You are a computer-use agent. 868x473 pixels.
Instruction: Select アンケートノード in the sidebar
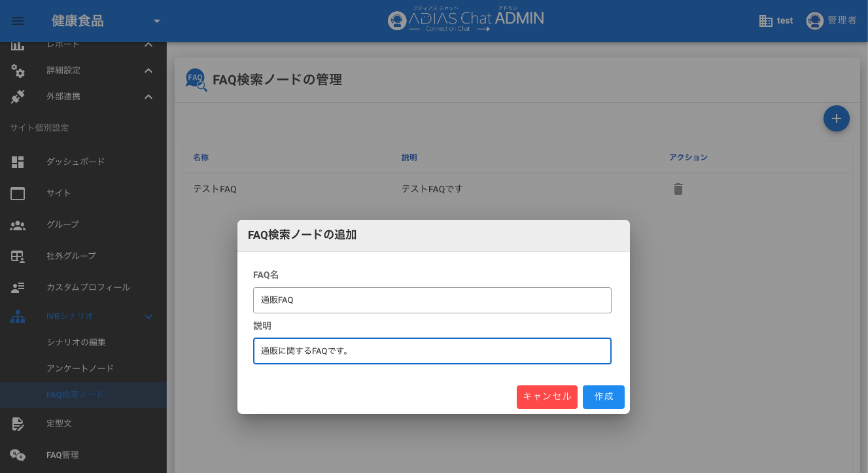[80, 368]
